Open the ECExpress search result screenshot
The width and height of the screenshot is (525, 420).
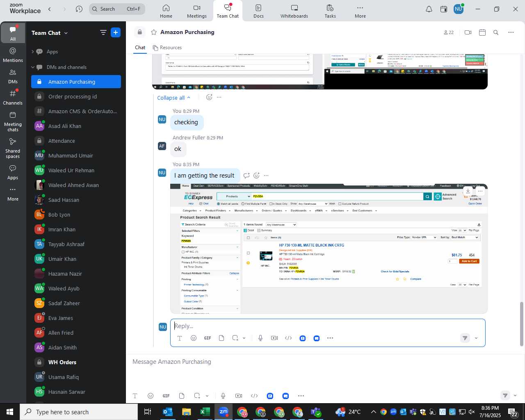(329, 249)
